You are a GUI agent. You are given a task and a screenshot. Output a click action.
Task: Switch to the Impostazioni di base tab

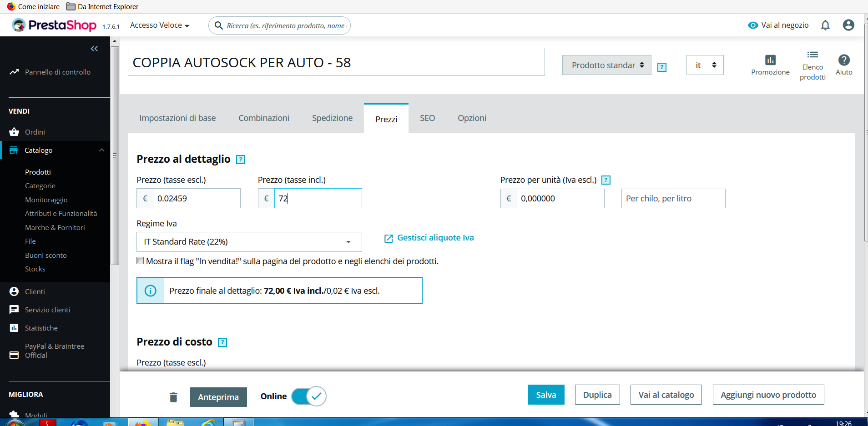point(177,118)
